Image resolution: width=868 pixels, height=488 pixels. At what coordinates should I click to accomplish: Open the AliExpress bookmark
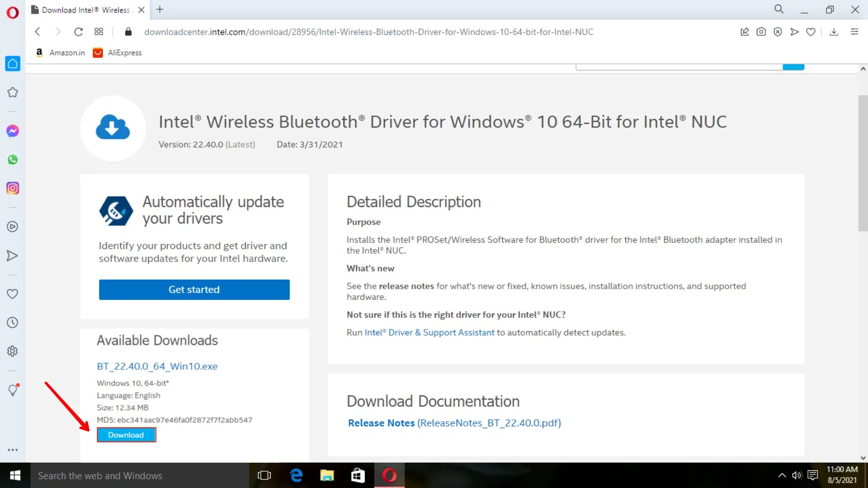pyautogui.click(x=117, y=52)
